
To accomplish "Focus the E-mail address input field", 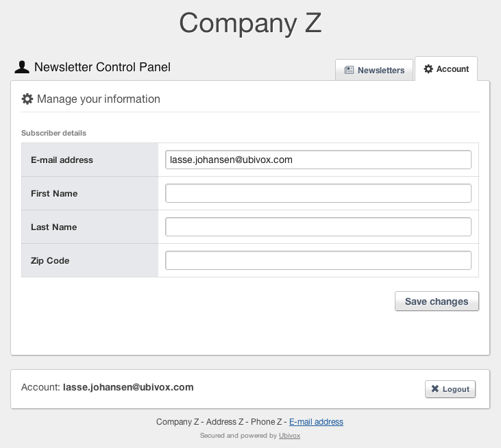I will [318, 160].
